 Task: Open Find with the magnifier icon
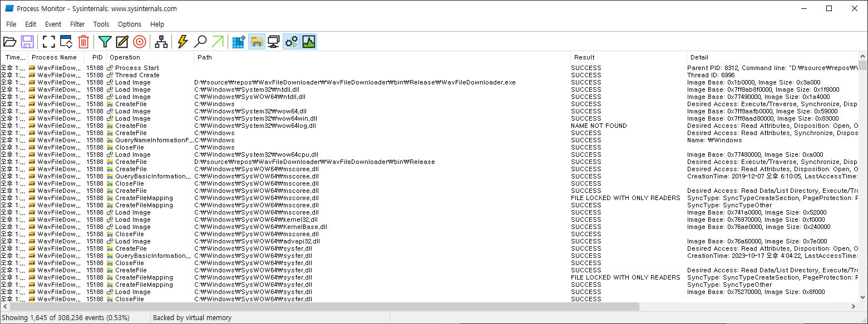click(x=200, y=42)
